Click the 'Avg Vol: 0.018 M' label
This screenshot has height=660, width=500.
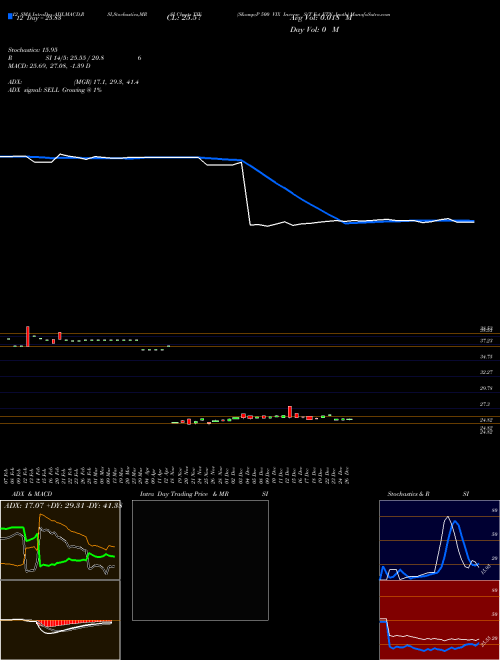pos(320,18)
